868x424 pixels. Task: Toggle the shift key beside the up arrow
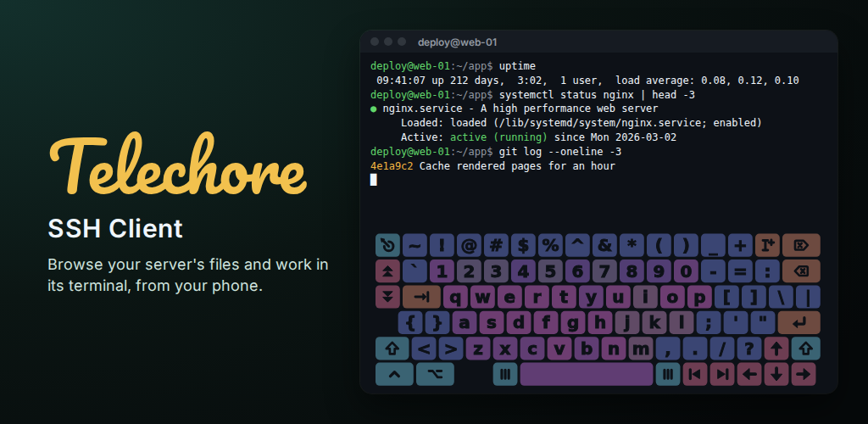[x=805, y=349]
